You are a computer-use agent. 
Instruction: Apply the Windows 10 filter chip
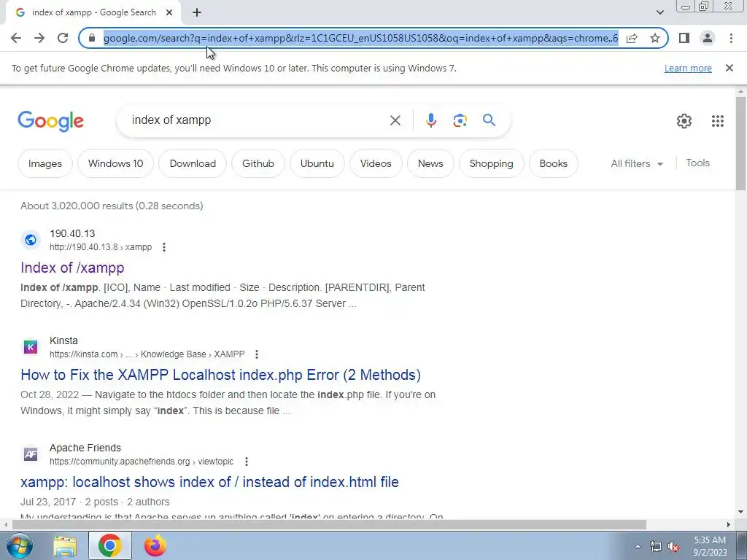pyautogui.click(x=116, y=163)
